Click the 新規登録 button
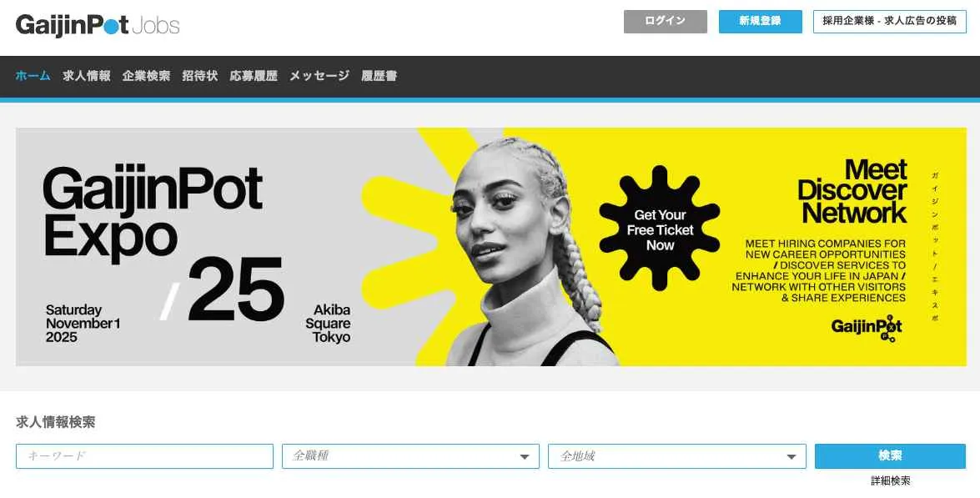The width and height of the screenshot is (980, 498). tap(760, 21)
